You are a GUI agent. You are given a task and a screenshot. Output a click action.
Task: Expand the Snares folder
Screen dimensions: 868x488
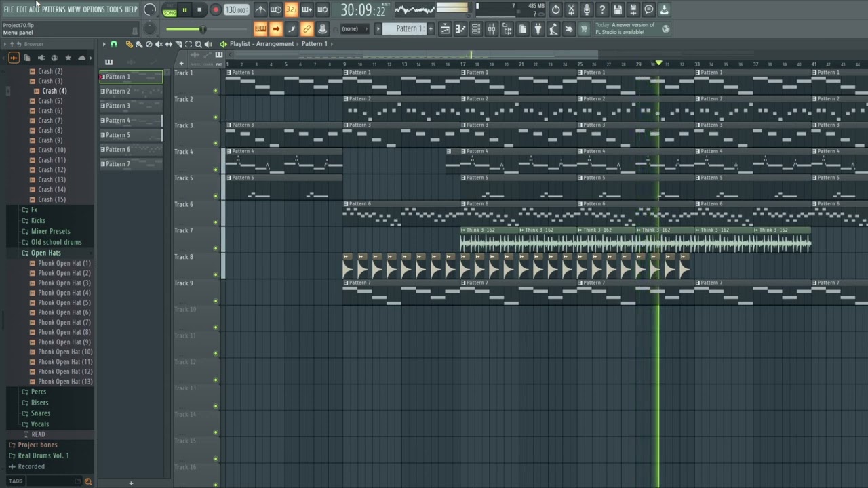point(40,413)
